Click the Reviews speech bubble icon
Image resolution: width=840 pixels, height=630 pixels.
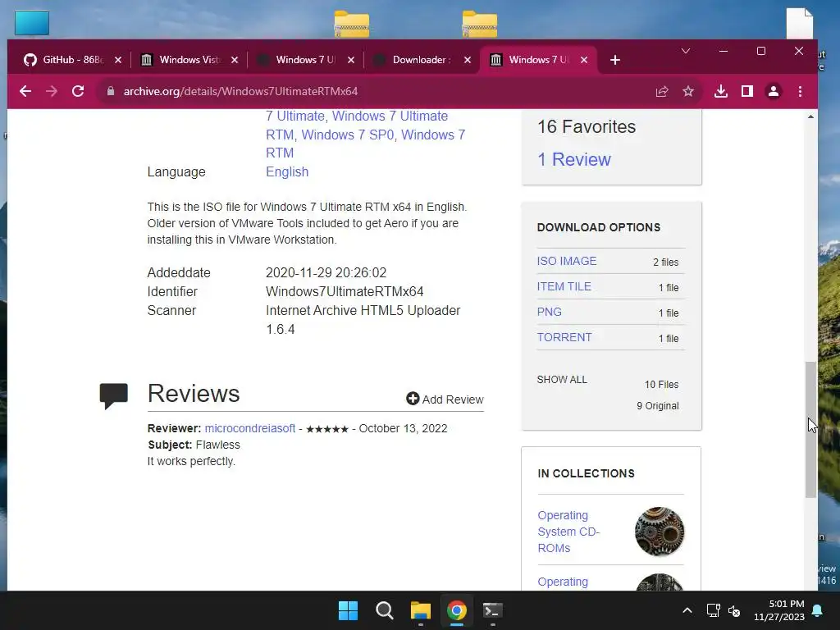click(x=113, y=396)
